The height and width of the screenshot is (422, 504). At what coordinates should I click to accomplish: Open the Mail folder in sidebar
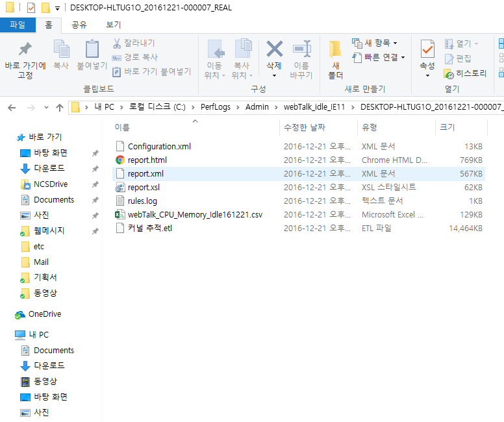pos(35,262)
